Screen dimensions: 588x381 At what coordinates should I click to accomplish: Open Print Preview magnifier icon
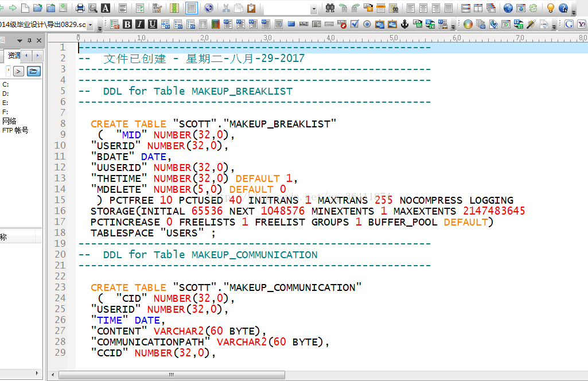[x=92, y=8]
